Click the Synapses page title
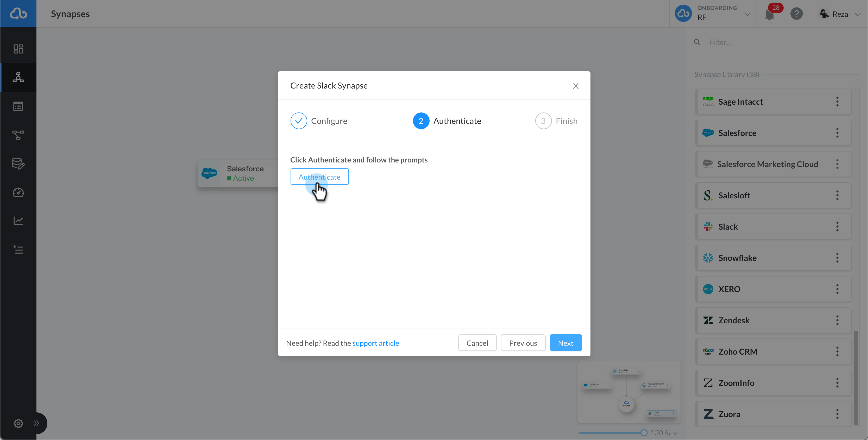This screenshot has width=868, height=440. [x=70, y=14]
